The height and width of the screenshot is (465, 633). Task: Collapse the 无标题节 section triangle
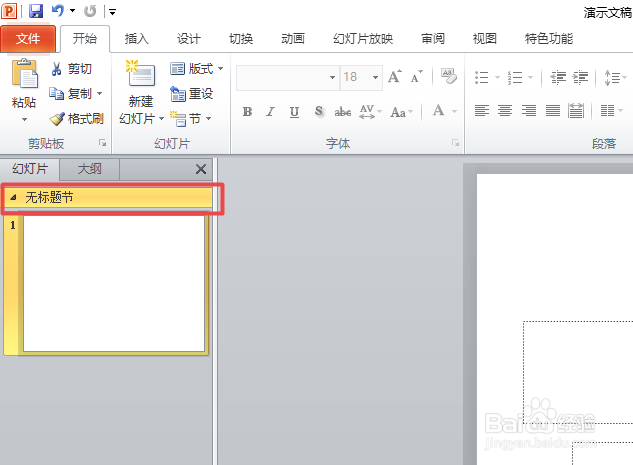coord(13,197)
